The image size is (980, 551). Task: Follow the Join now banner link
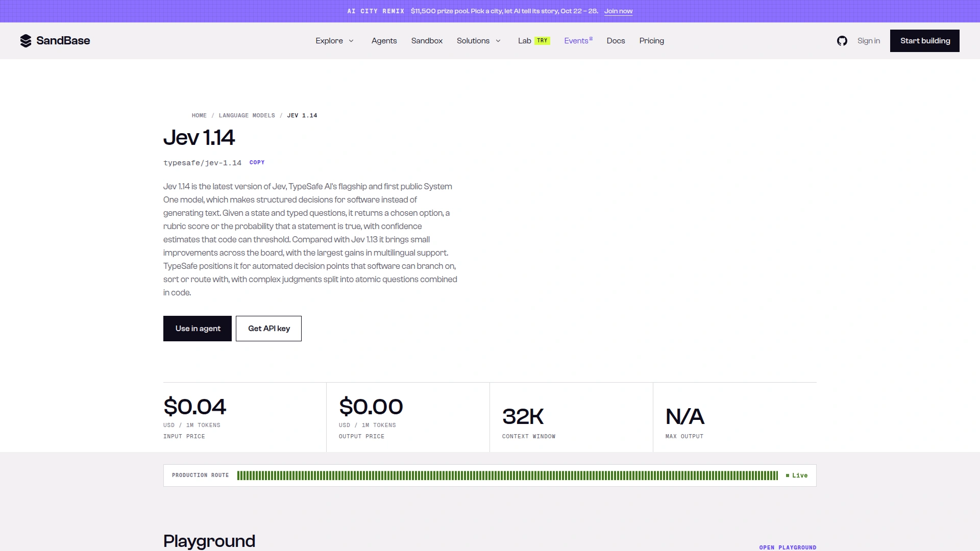click(x=618, y=11)
